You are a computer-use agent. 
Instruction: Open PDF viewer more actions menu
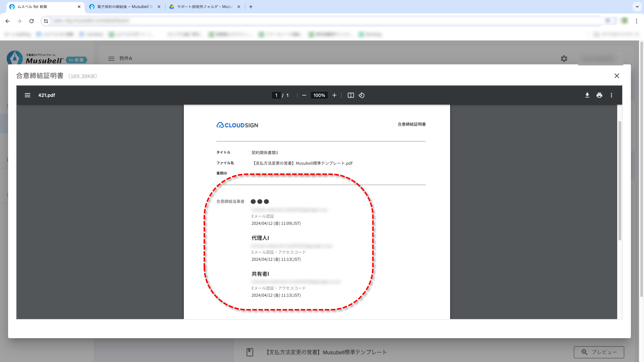(612, 95)
